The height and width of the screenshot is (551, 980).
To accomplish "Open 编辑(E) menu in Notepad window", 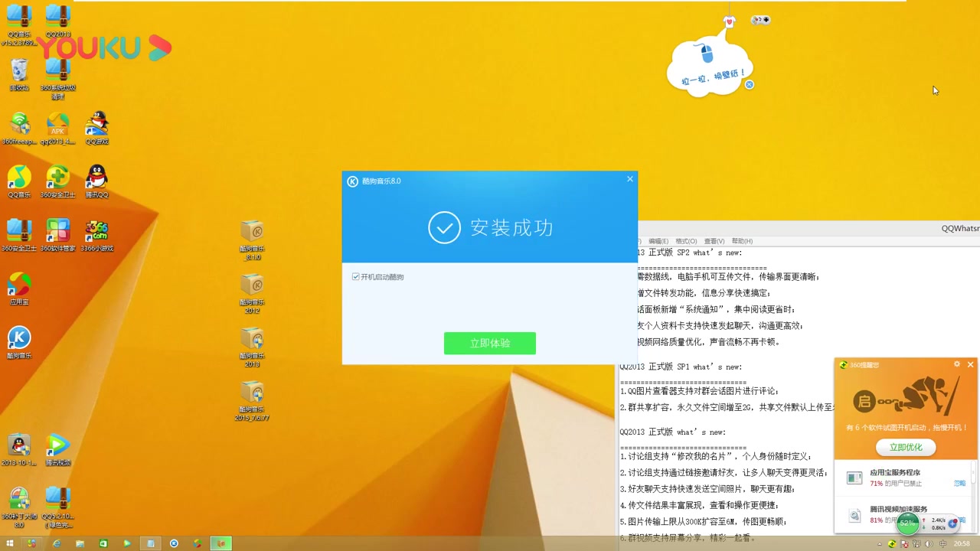I will coord(658,241).
